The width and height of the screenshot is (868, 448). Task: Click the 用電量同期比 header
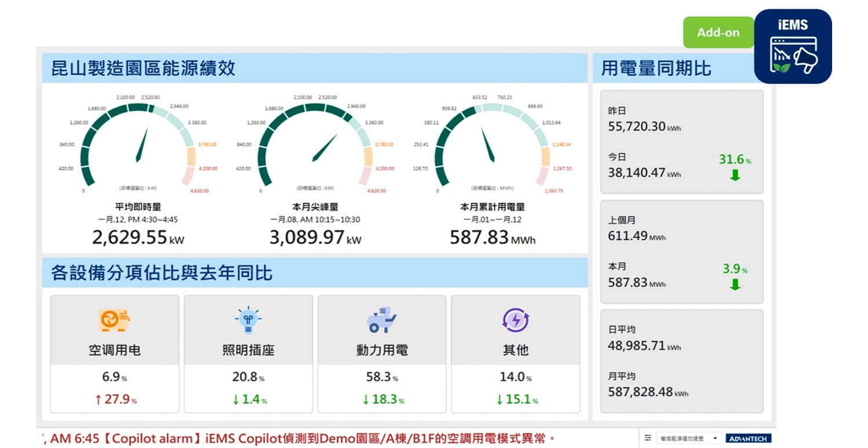[656, 68]
